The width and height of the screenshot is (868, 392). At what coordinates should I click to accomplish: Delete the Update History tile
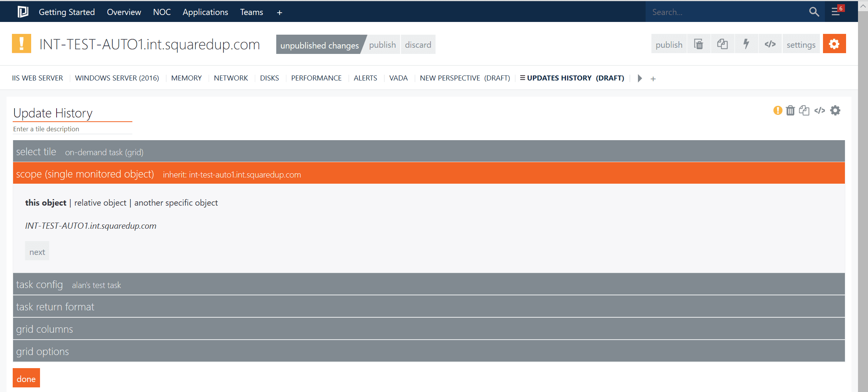[x=790, y=111]
